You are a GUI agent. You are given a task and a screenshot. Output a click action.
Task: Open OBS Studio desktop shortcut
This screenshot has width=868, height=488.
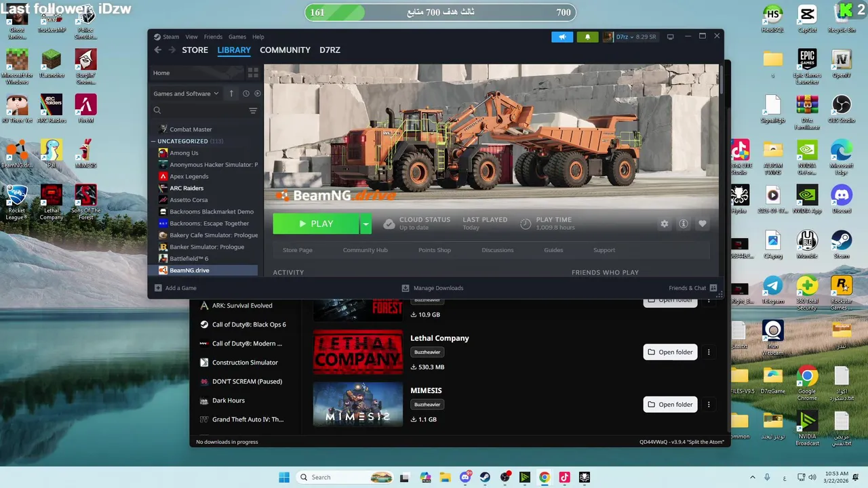[842, 109]
